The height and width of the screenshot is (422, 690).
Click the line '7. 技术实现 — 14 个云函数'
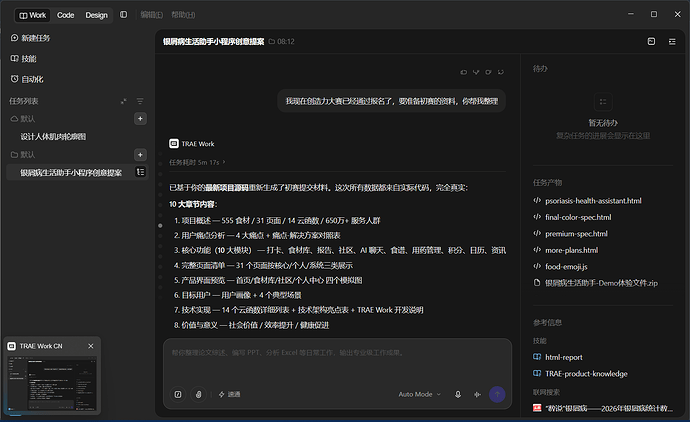(299, 310)
